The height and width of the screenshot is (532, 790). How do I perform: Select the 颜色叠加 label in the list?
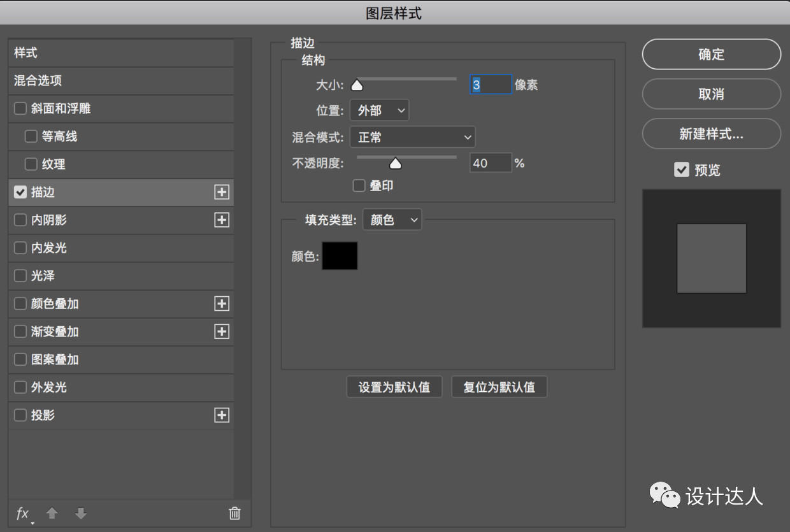(x=55, y=304)
